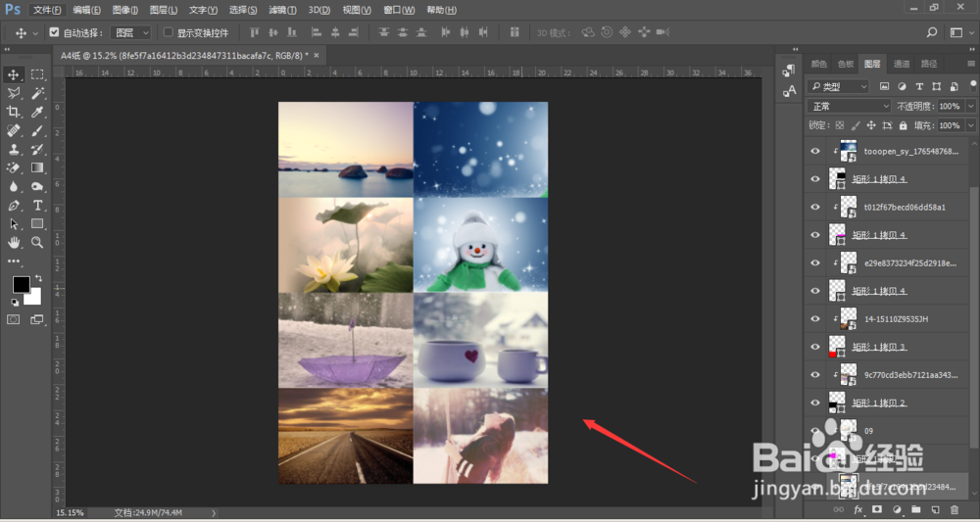Click the align top edges icon
Image resolution: width=980 pixels, height=522 pixels.
254,32
